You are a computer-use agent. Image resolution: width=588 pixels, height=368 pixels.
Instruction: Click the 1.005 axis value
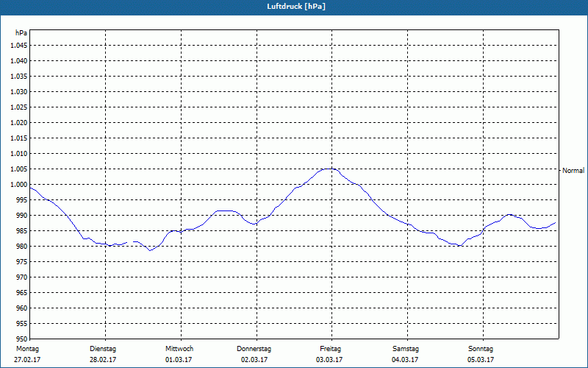tap(18, 169)
